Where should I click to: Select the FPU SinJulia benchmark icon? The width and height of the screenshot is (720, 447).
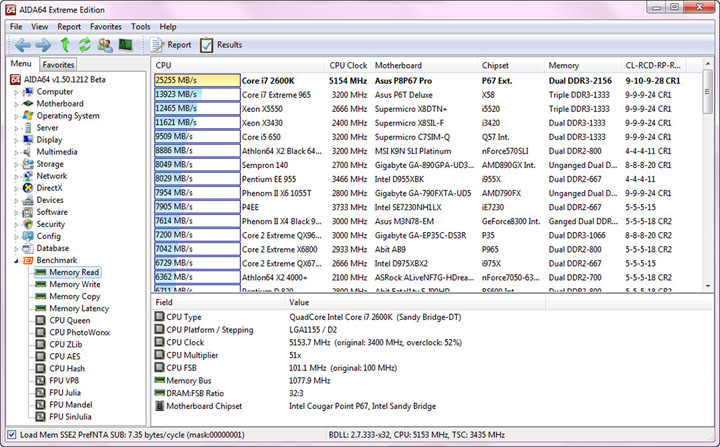point(41,417)
